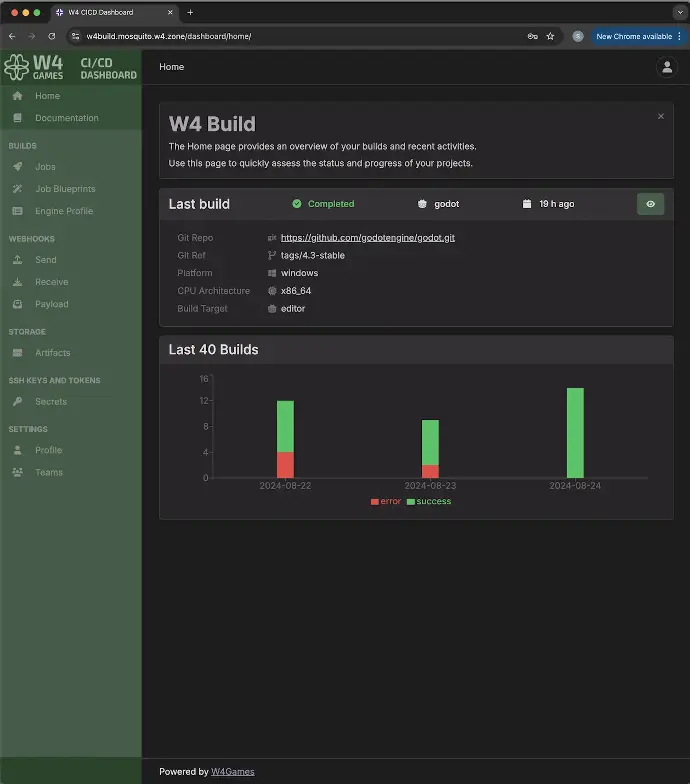Click the git branch icon beside tags/4.3-stable

[272, 255]
